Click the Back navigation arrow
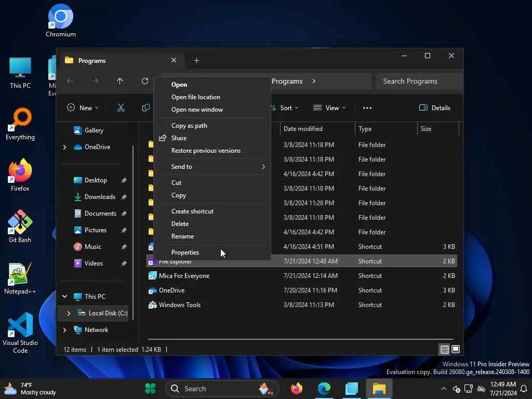Image resolution: width=532 pixels, height=399 pixels. point(71,81)
